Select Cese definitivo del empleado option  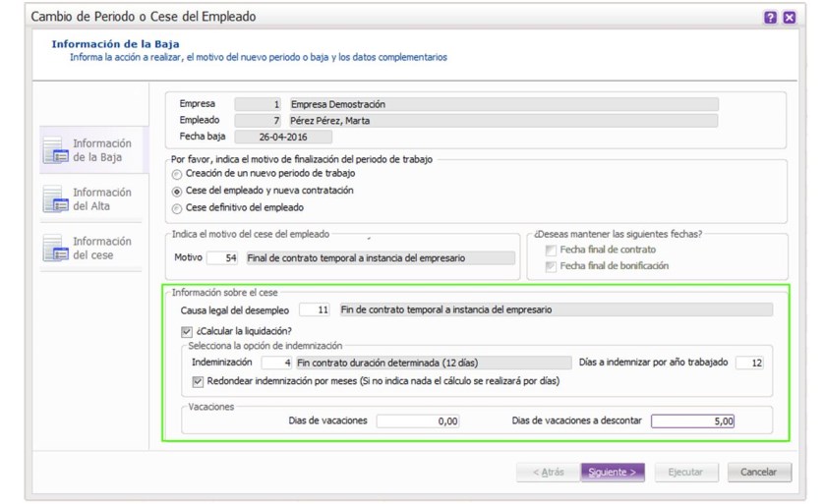177,208
